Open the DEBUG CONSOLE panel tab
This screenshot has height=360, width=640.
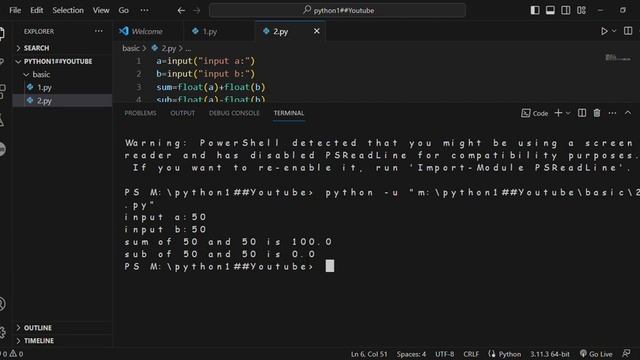click(234, 113)
